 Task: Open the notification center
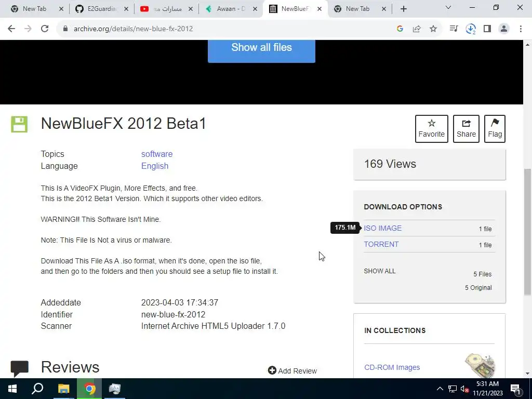point(515,389)
